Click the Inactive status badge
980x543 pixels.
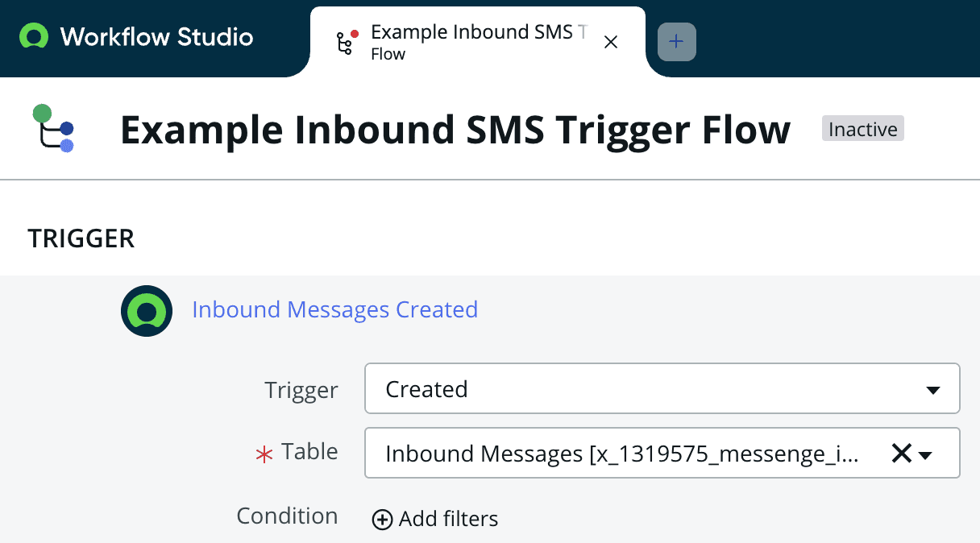(x=862, y=128)
